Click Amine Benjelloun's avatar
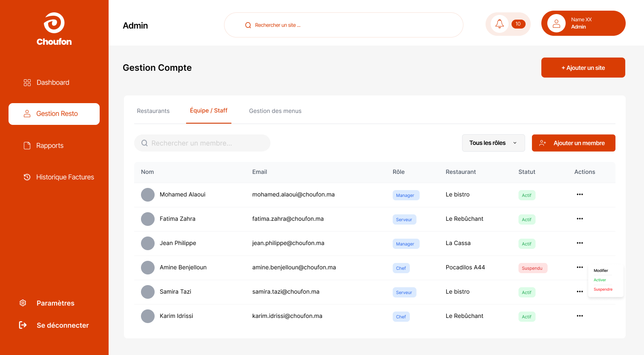644x355 pixels. (x=148, y=268)
